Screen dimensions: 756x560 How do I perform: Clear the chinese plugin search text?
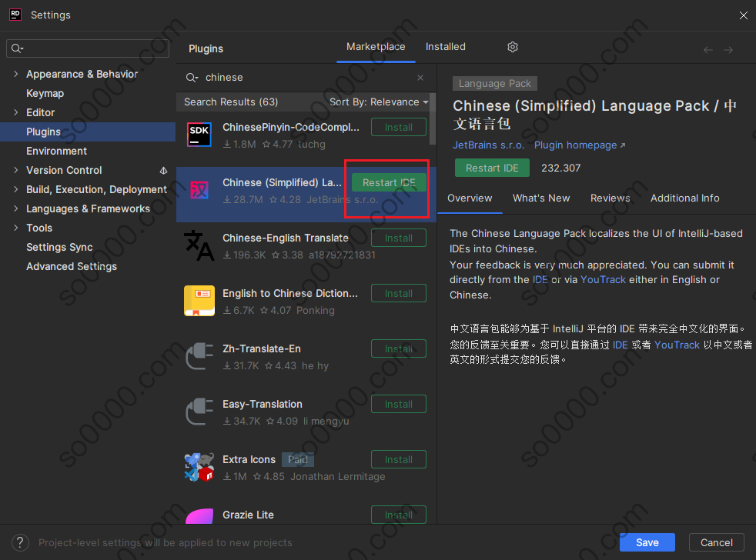pyautogui.click(x=420, y=78)
